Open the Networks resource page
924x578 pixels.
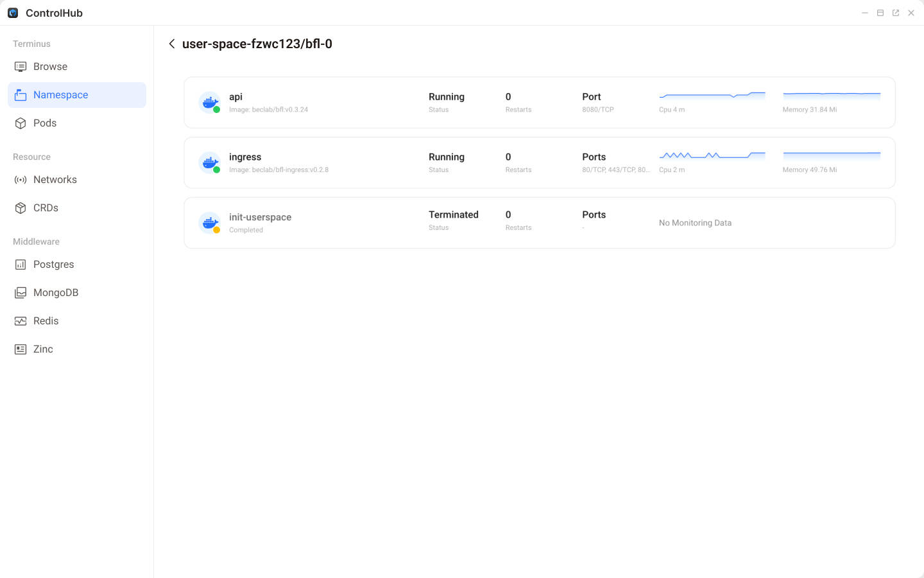(x=77, y=180)
